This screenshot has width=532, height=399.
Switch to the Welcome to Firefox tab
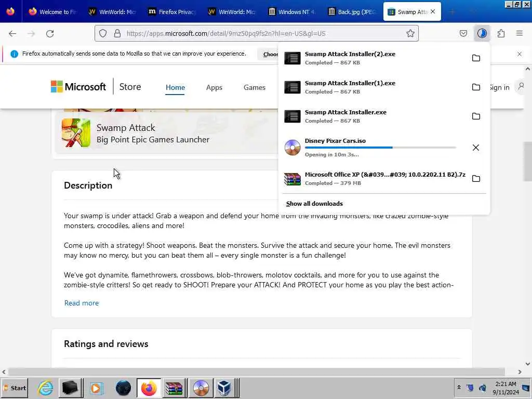click(x=52, y=12)
